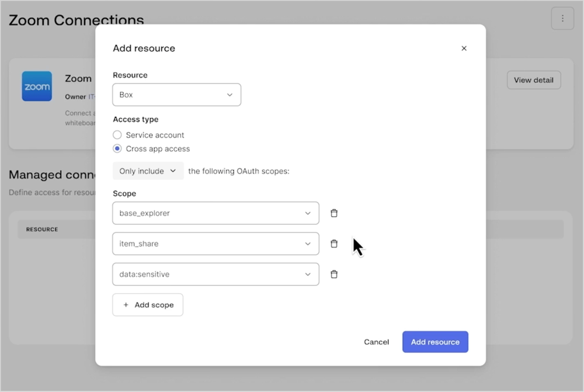Viewport: 584px width, 392px height.
Task: Open View detail for the Zoom connection
Action: [x=533, y=80]
